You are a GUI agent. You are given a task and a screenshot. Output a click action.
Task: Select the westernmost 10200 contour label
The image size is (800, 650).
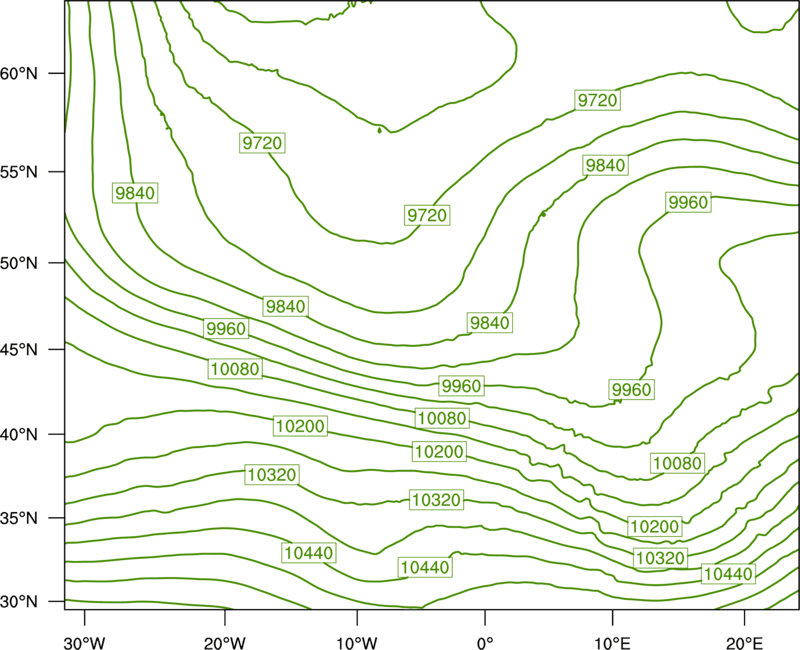coord(301,426)
